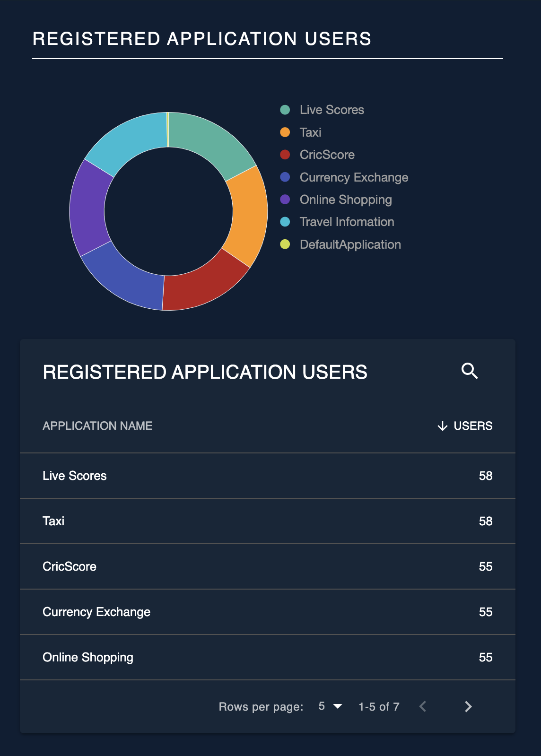Open the rows per page dropdown
Screen dimensions: 541x756
click(330, 706)
